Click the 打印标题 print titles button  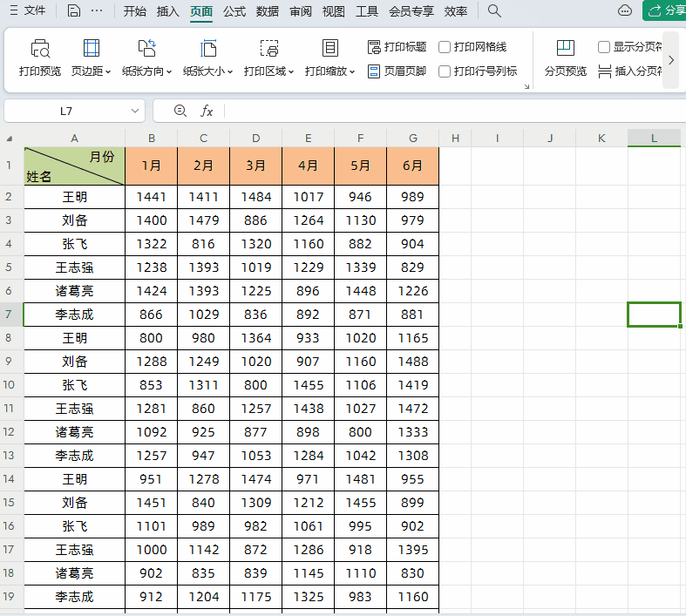click(x=397, y=47)
